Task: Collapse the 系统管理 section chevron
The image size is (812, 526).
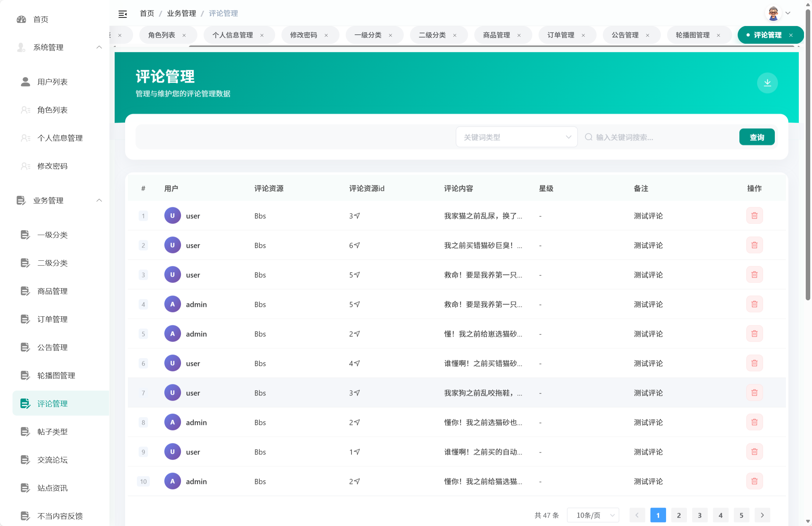Action: click(x=99, y=47)
